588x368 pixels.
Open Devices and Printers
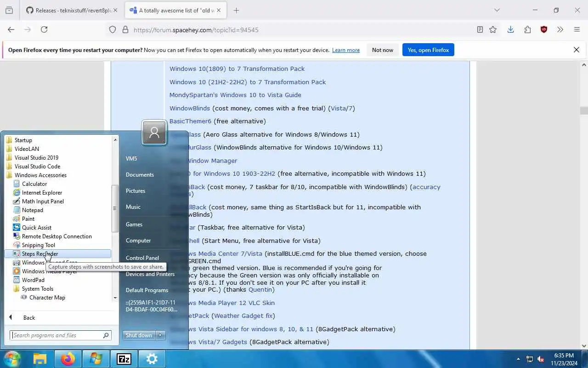[x=150, y=274]
